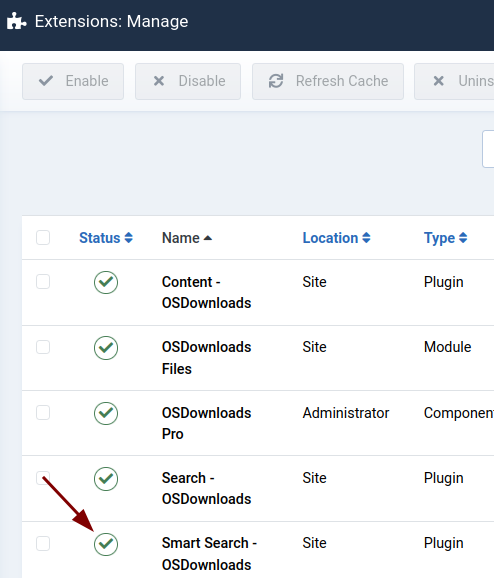494x578 pixels.
Task: Click 'Site' location in Content - OSDownloads row
Action: (x=314, y=282)
